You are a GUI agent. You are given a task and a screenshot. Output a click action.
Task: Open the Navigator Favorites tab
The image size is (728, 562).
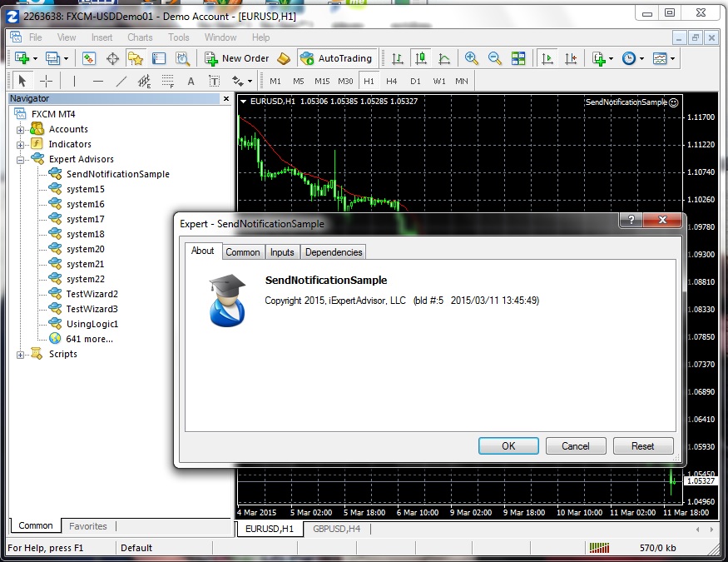(x=87, y=526)
